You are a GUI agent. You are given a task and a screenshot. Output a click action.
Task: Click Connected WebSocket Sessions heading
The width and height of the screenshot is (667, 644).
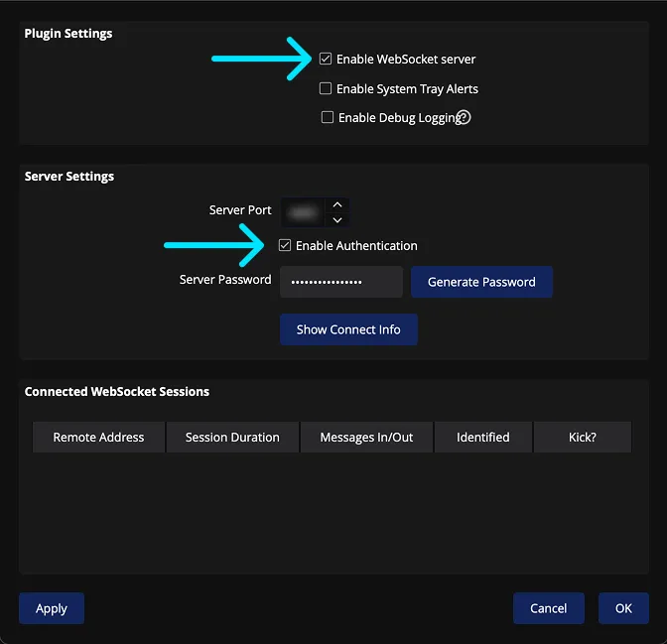click(x=116, y=391)
